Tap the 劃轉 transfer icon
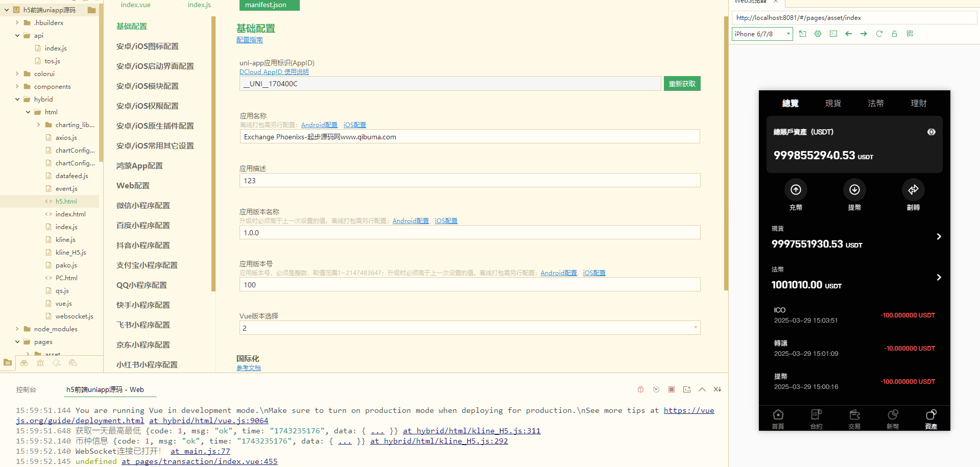This screenshot has height=467, width=980. [913, 190]
